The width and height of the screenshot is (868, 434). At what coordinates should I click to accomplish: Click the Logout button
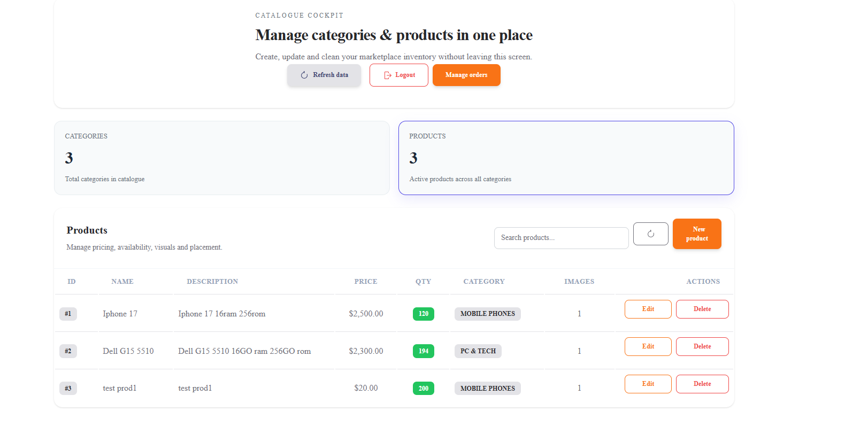[x=399, y=75]
